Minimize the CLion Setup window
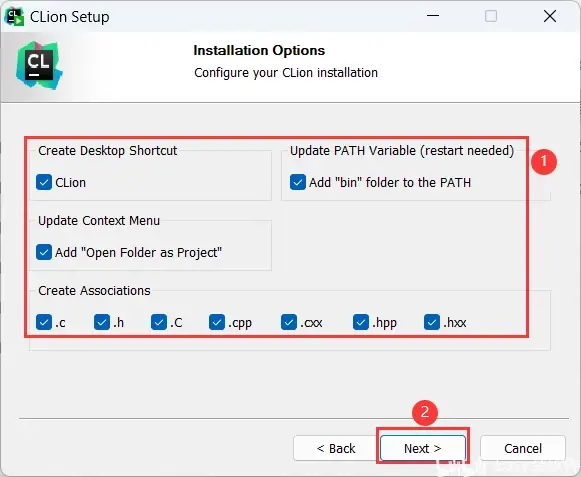 tap(433, 16)
